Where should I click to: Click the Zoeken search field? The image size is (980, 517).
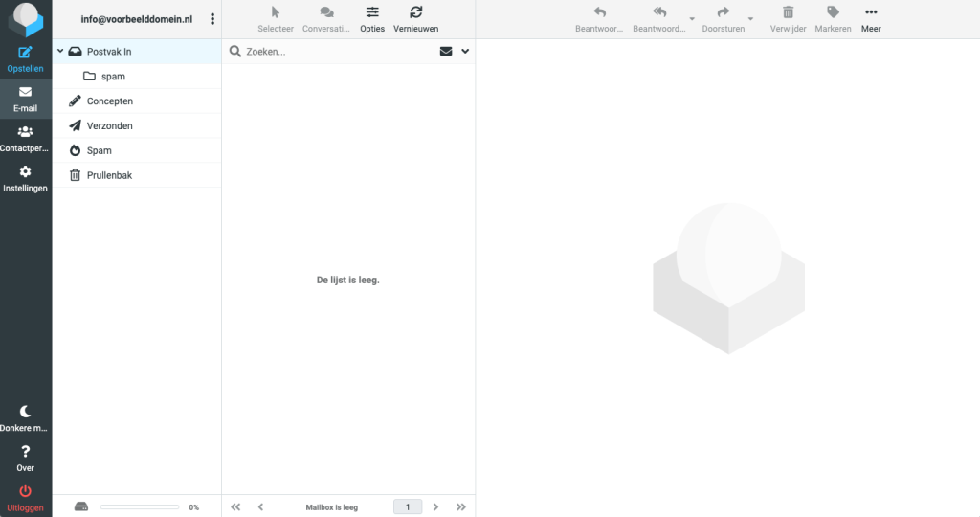pyautogui.click(x=335, y=52)
